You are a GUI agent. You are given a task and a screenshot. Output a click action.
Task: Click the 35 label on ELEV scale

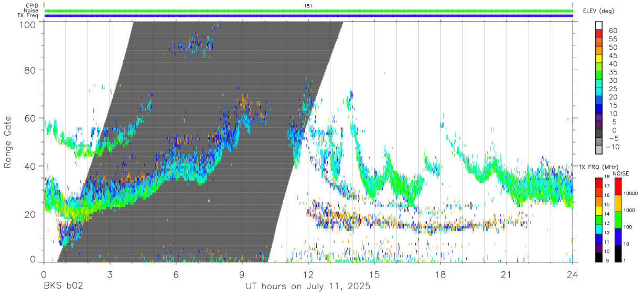click(613, 72)
